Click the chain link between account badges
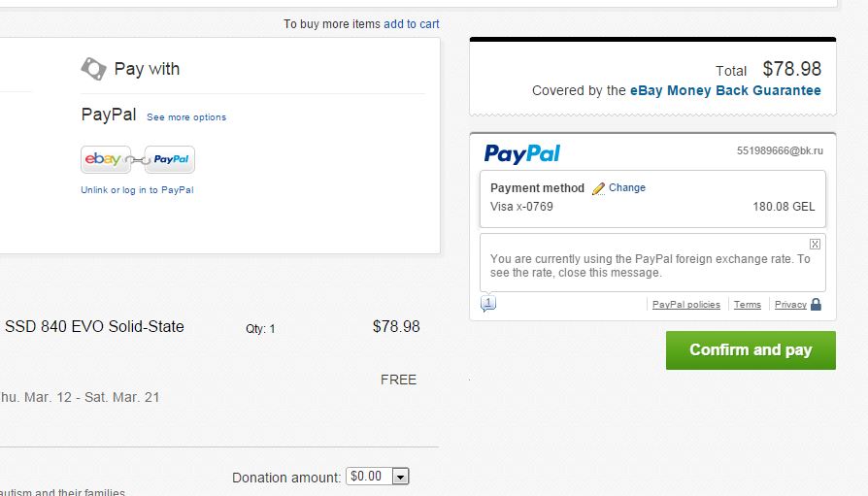 (x=138, y=159)
